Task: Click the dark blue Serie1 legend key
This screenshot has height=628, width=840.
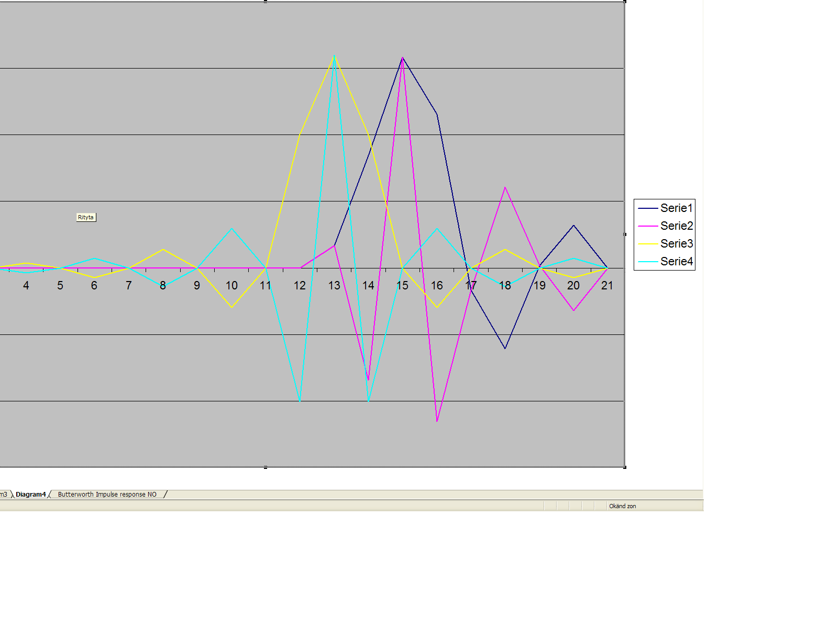Action: pos(648,208)
